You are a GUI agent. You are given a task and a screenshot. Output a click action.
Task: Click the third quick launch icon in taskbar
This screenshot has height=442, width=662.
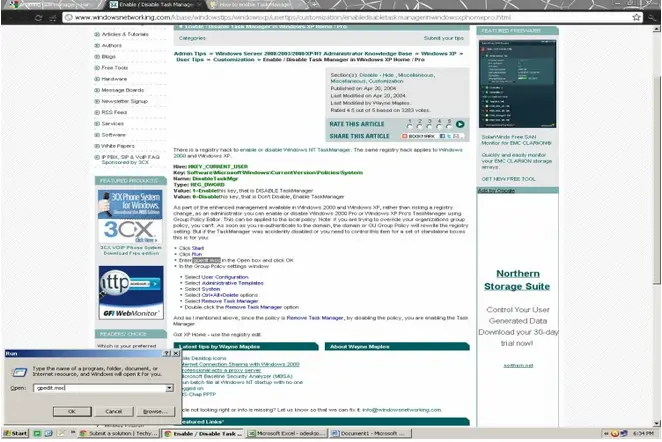click(61, 434)
